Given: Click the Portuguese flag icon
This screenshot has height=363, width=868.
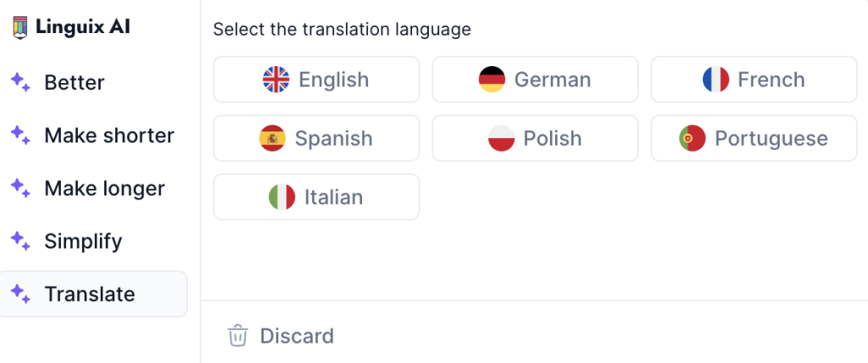Looking at the screenshot, I should (x=692, y=138).
